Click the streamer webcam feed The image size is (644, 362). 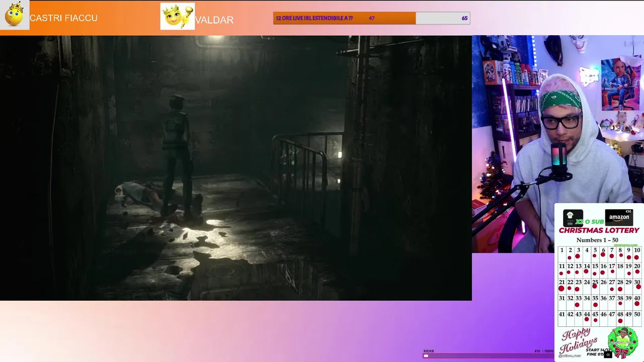pos(558,144)
